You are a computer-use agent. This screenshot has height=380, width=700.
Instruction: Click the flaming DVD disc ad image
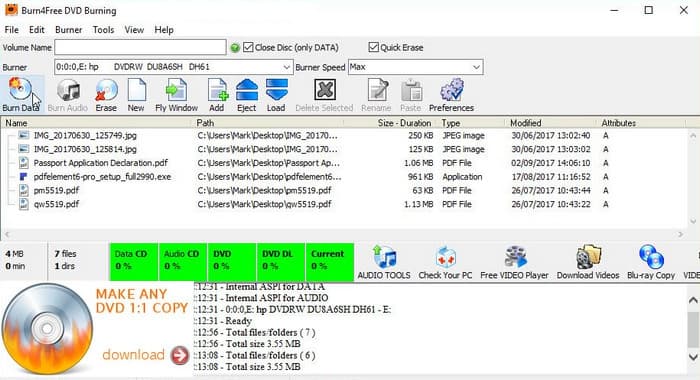coord(47,329)
